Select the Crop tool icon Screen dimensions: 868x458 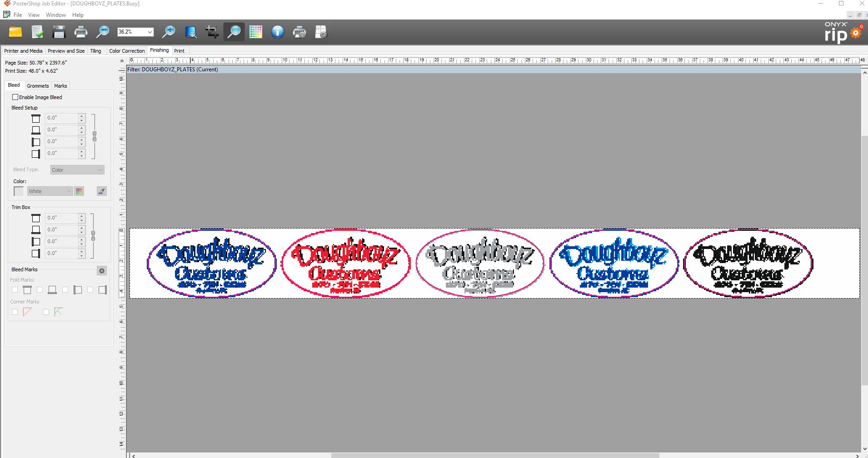[x=212, y=32]
